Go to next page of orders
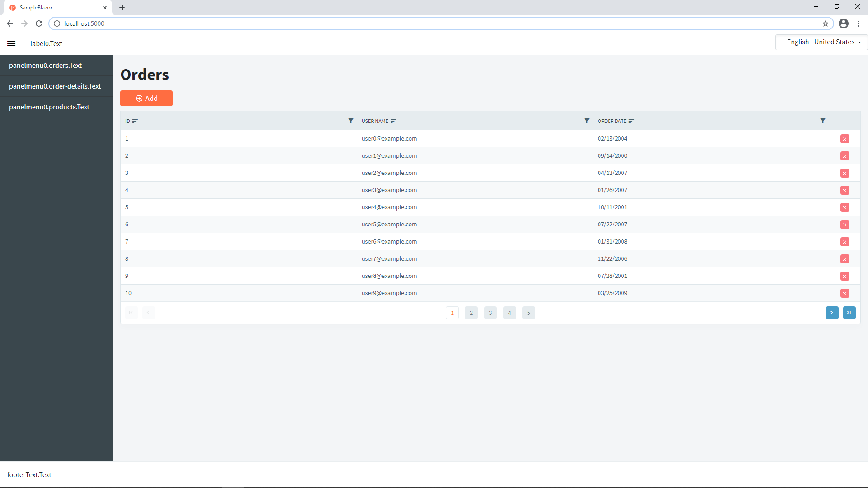The width and height of the screenshot is (868, 488). pos(832,313)
